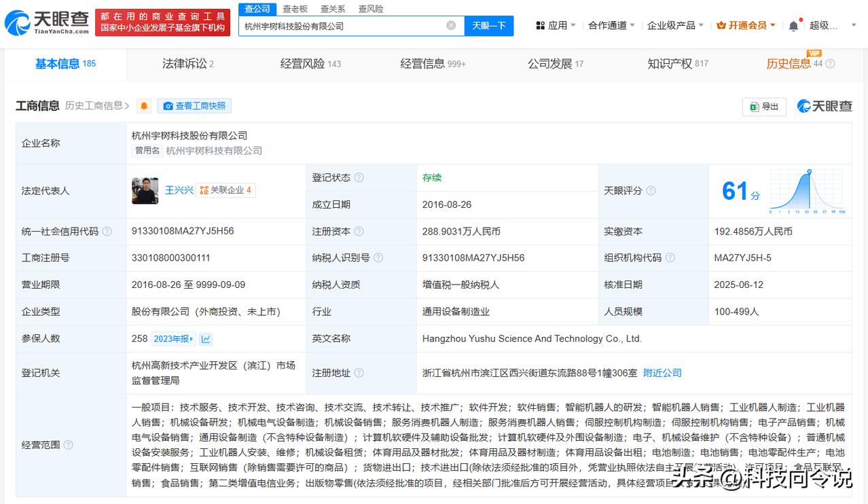Select the 查关系 search tab

point(333,9)
